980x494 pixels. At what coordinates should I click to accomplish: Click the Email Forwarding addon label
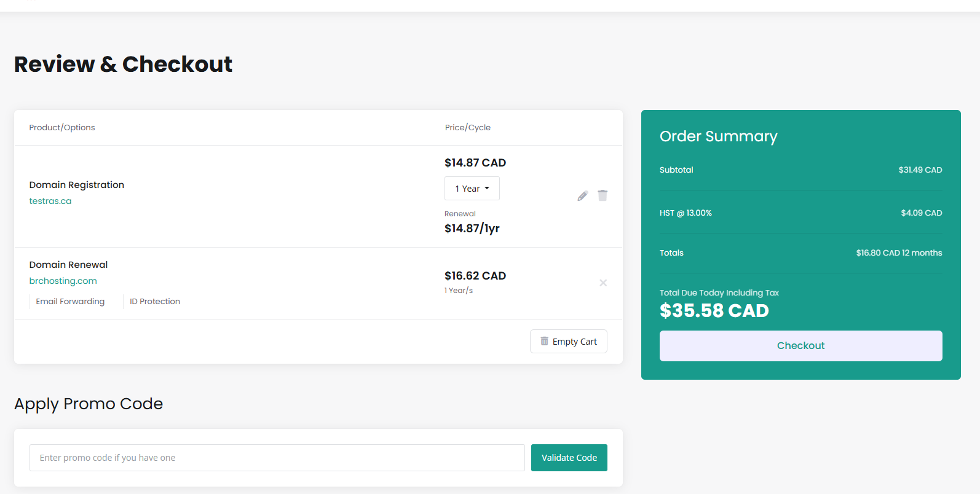pyautogui.click(x=70, y=302)
